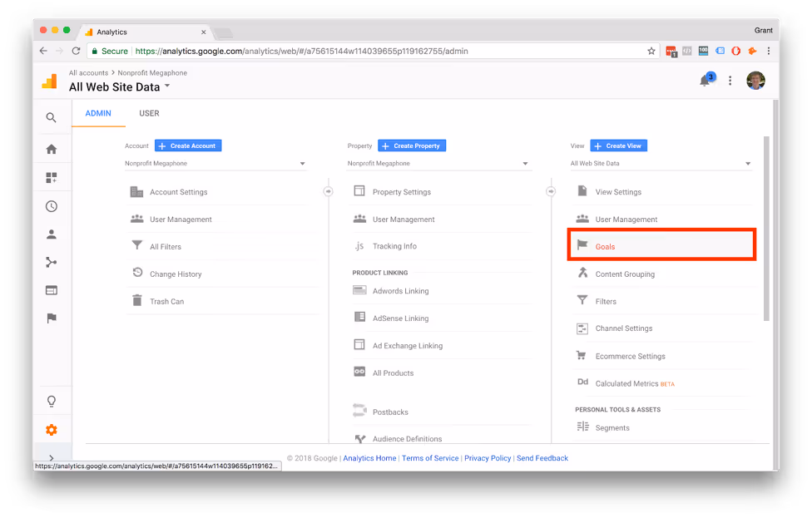The width and height of the screenshot is (812, 518).
Task: Open Conversions flag icon in the left sidebar
Action: [52, 318]
